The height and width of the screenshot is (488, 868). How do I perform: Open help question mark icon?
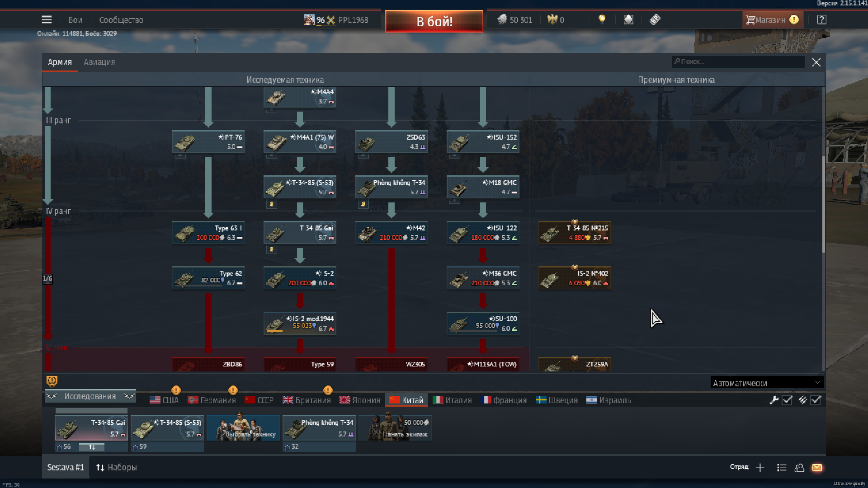point(821,20)
